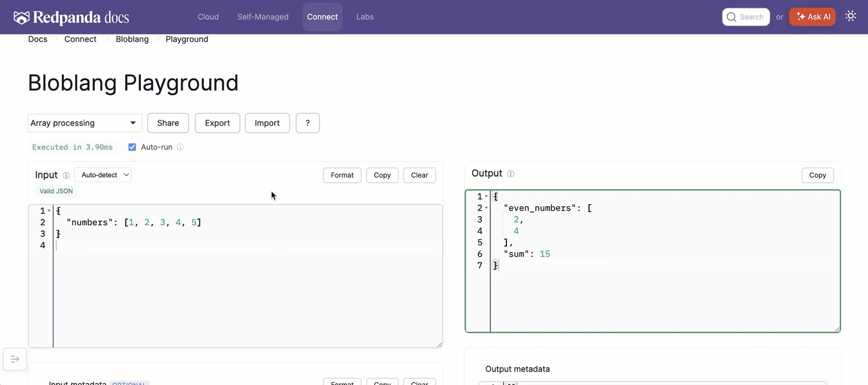This screenshot has height=385, width=868.
Task: Click the Input Copy button
Action: pyautogui.click(x=382, y=175)
